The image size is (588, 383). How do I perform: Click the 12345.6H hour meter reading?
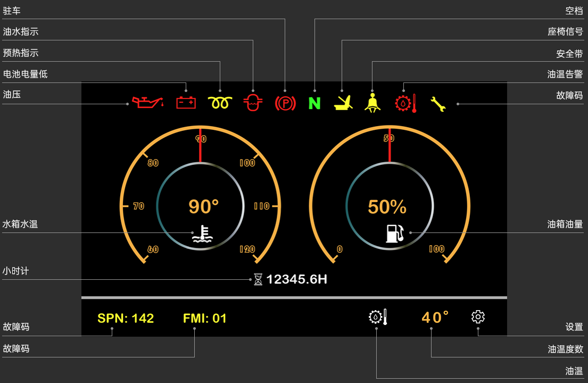pos(296,279)
